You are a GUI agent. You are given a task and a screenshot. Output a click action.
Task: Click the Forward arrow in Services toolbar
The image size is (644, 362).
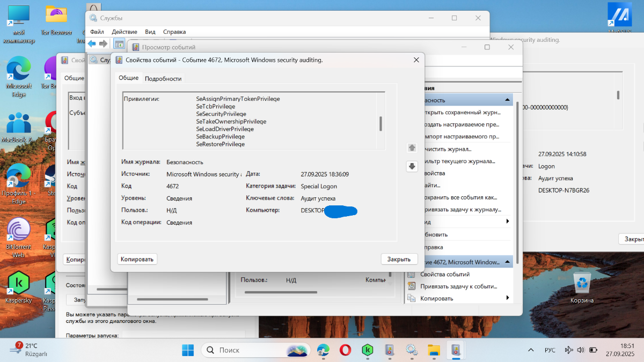(103, 43)
